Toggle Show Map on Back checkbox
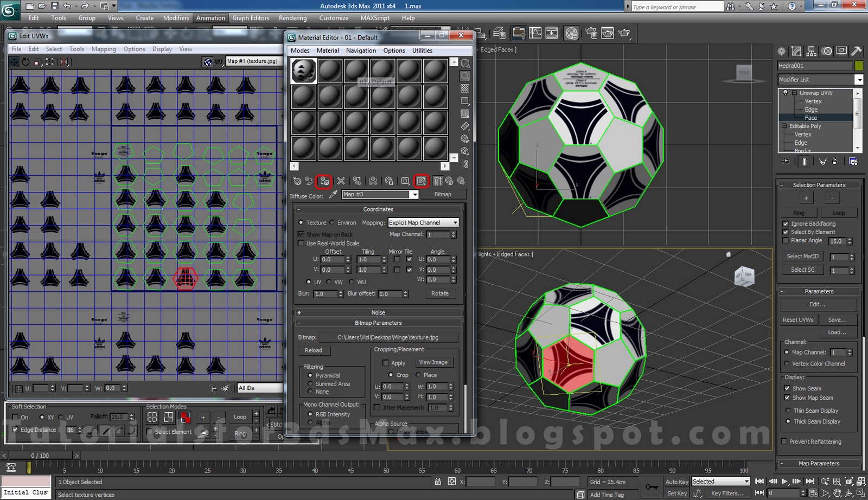 click(x=301, y=234)
